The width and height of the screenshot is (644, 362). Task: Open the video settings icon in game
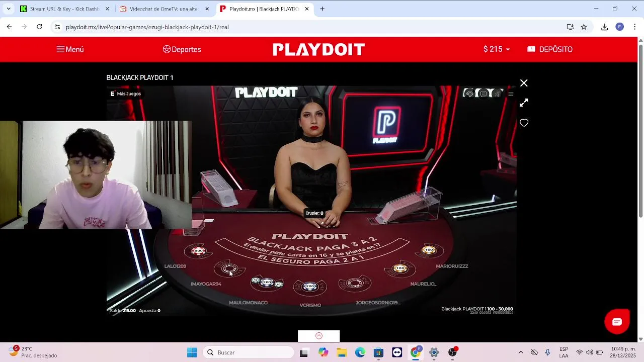point(469,94)
